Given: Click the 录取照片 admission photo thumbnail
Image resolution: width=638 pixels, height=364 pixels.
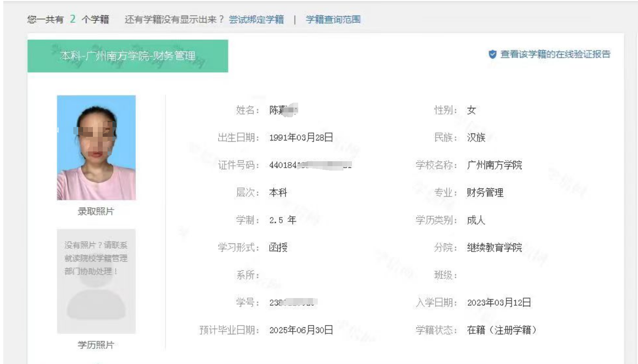Looking at the screenshot, I should click(x=96, y=147).
